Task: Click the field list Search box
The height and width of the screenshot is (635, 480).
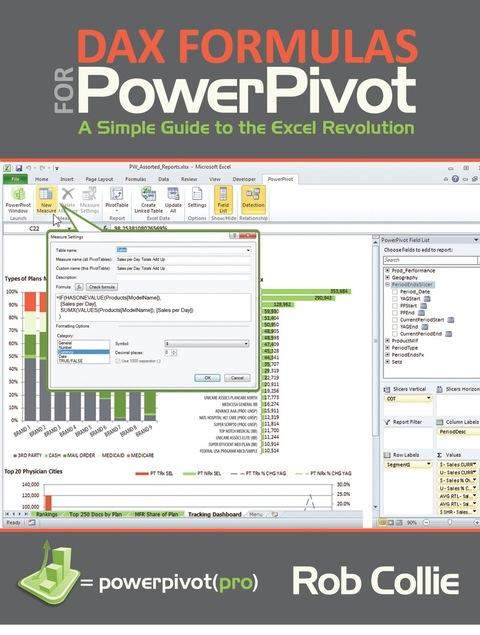Action: point(431,260)
